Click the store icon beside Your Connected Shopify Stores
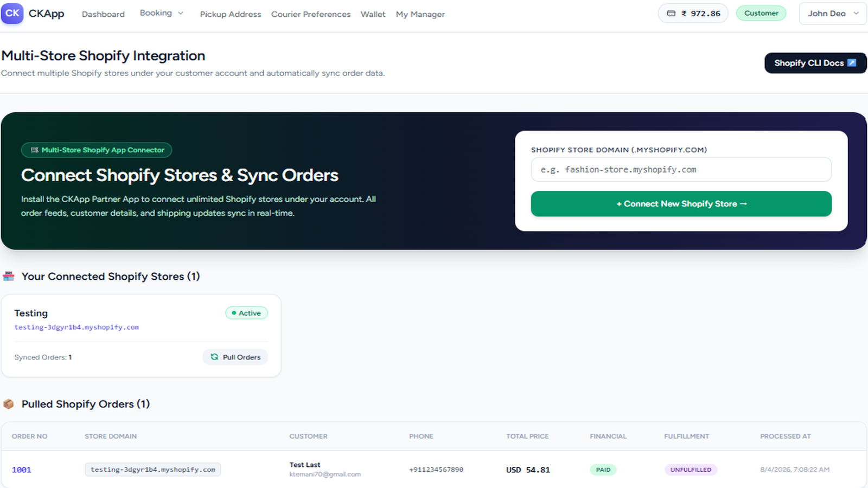 [9, 277]
